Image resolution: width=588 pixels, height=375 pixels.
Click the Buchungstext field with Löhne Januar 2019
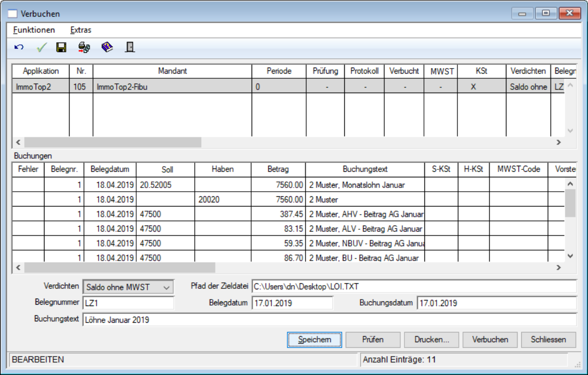pyautogui.click(x=329, y=319)
